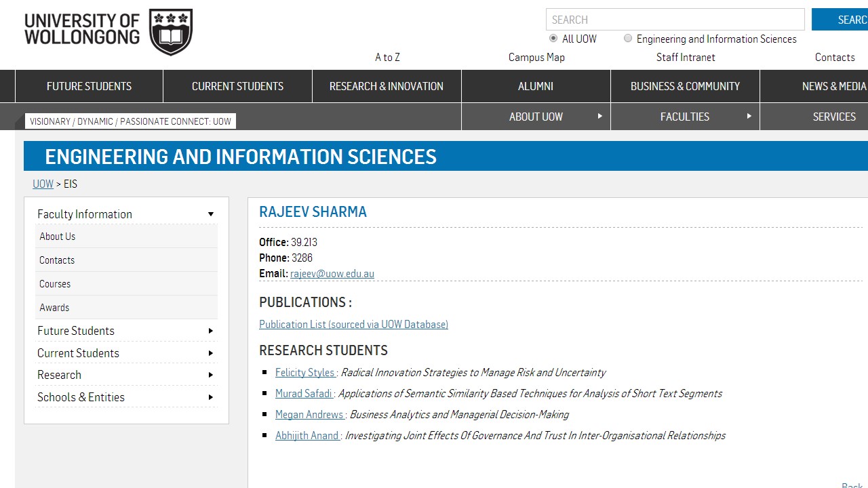Viewport: 868px width, 488px height.
Task: Open Awards in the sidebar
Action: (x=126, y=308)
